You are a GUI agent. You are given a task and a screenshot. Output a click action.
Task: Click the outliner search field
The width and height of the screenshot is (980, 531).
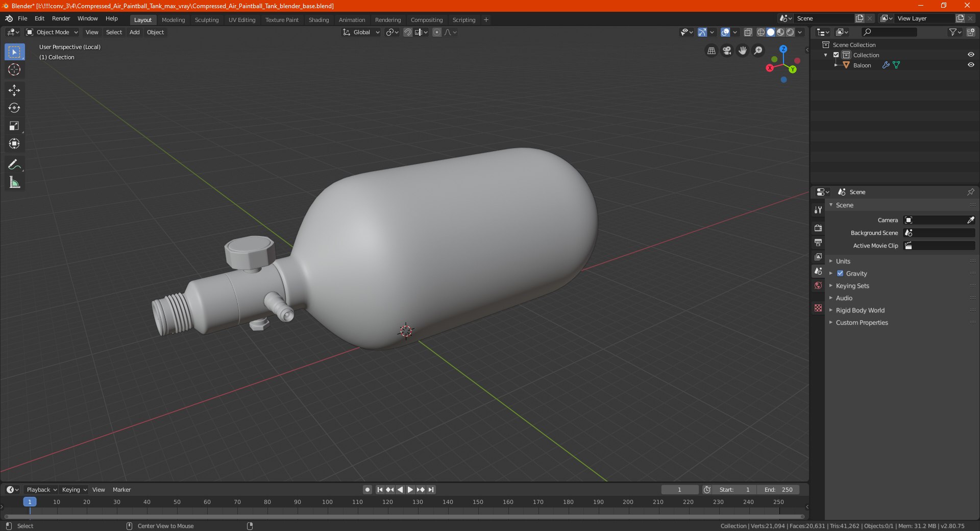[889, 32]
